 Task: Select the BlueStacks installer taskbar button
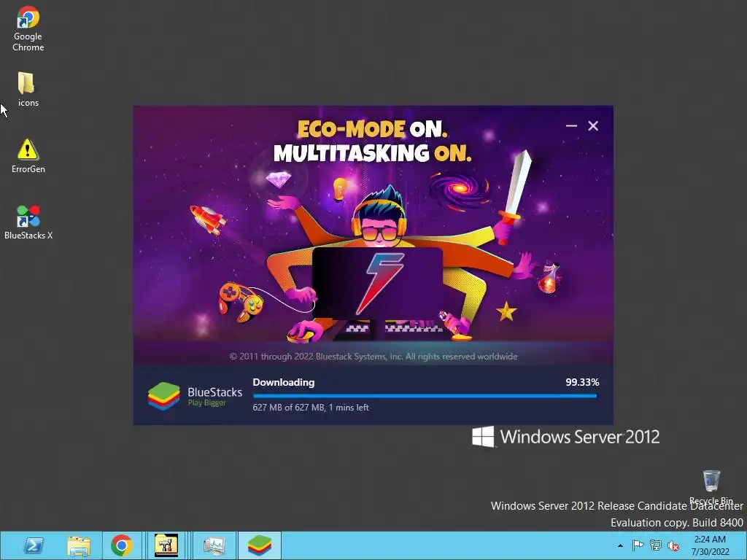[259, 545]
